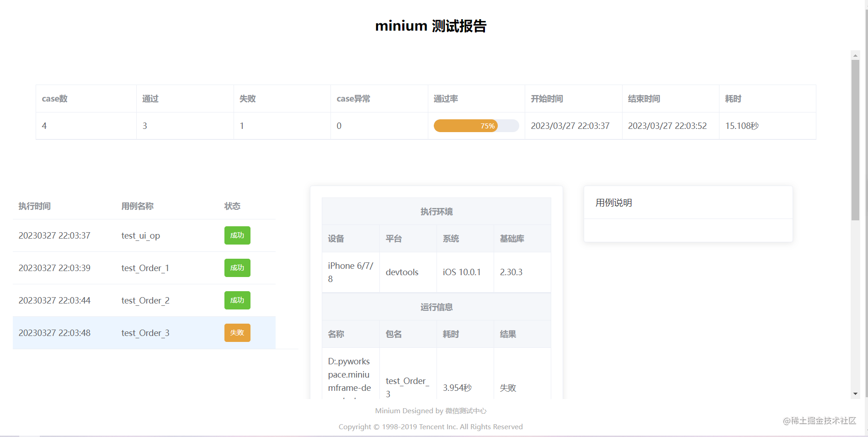This screenshot has height=437, width=868.
Task: Click the failed count value 1
Action: point(242,126)
